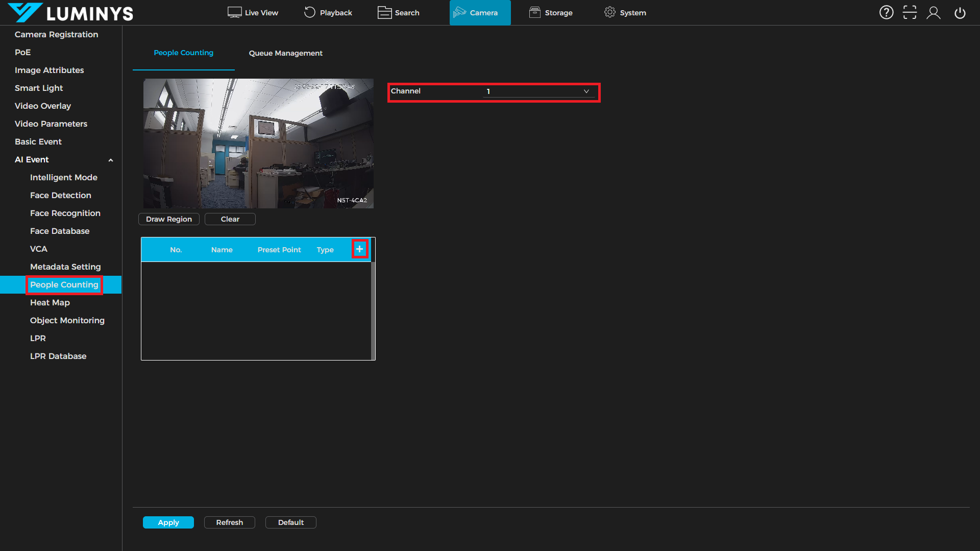980x551 pixels.
Task: Open Heat Map in the sidebar
Action: coord(50,302)
